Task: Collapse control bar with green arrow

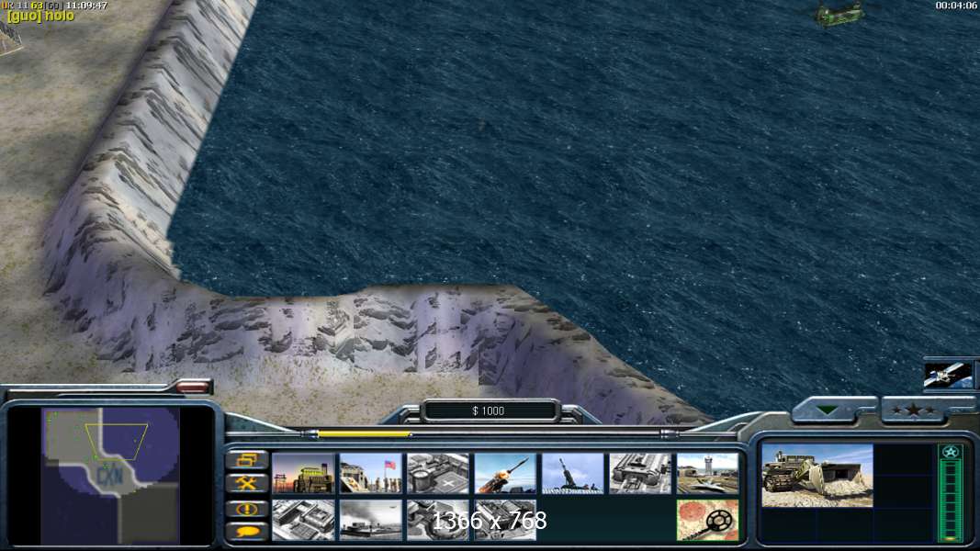Action: point(828,410)
